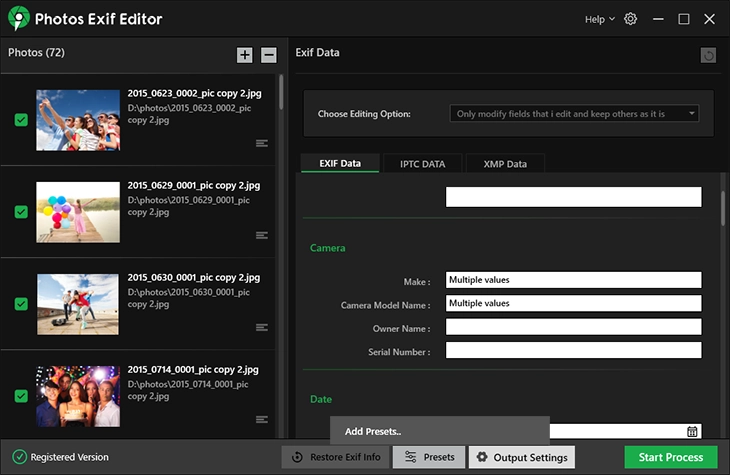Uncheck the 2015_0623_0002_pic photo checkbox
The height and width of the screenshot is (475, 730).
pyautogui.click(x=21, y=120)
